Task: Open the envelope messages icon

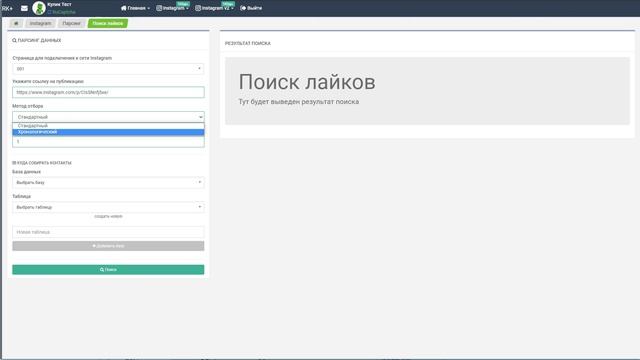Action: pyautogui.click(x=24, y=8)
